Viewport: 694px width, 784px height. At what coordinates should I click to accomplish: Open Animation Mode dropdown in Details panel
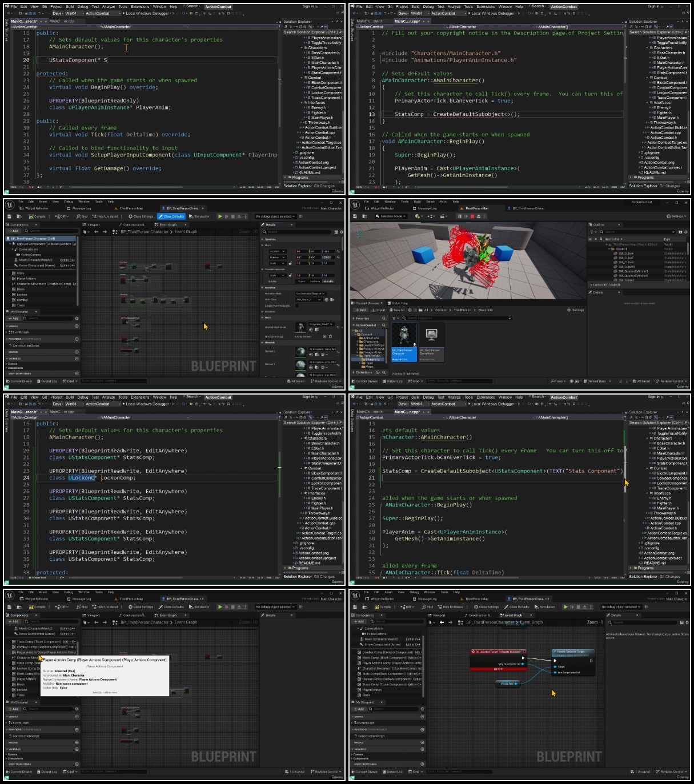click(x=311, y=294)
